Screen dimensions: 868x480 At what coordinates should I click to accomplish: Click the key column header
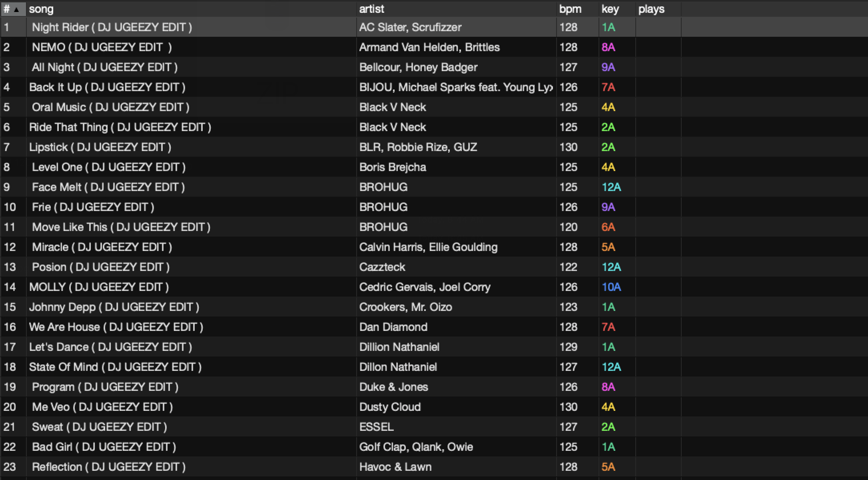coord(610,9)
